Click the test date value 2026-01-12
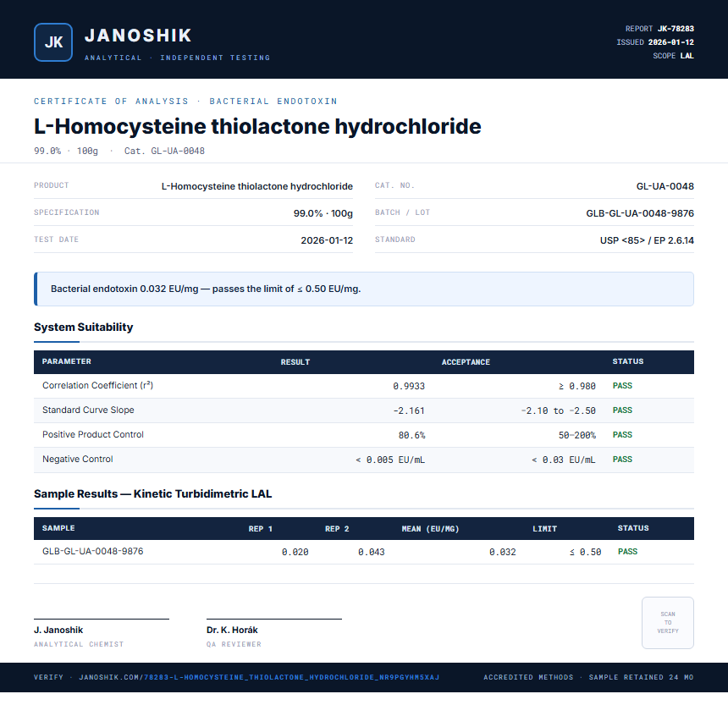Viewport: 728px width, 716px height. 327,240
